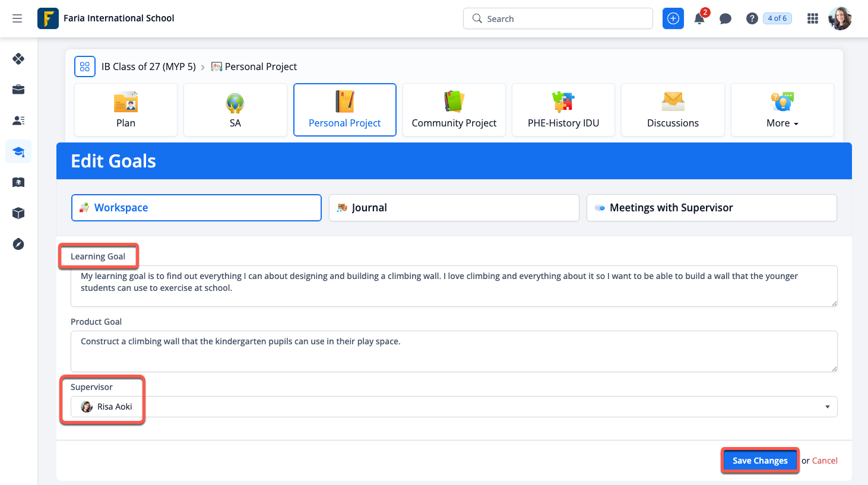Switch to the Journal tab

pyautogui.click(x=454, y=208)
